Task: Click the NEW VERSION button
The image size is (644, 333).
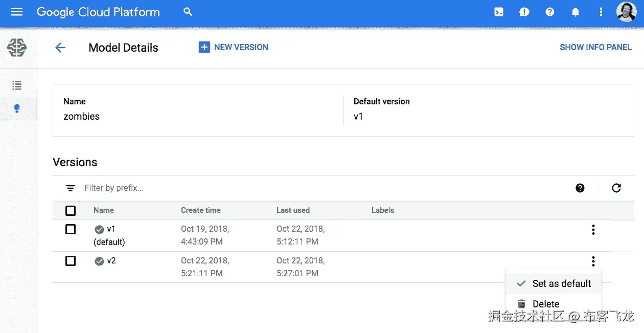Action: 234,47
